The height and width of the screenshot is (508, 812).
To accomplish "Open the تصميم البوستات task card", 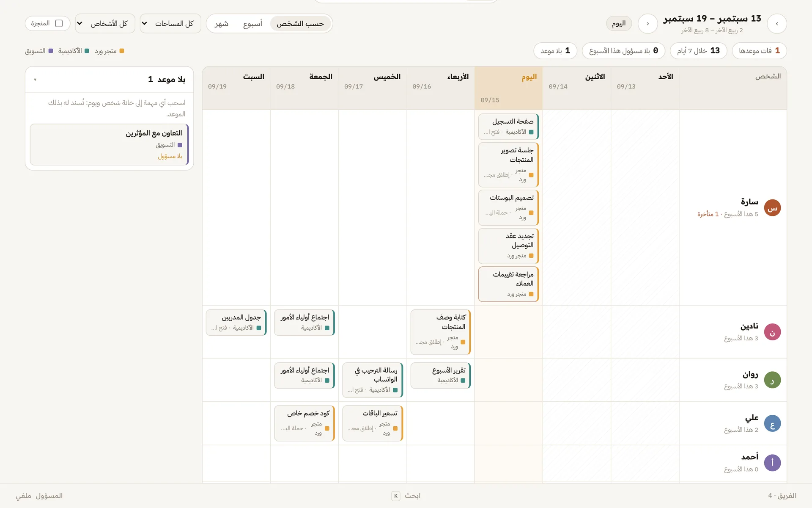I will (508, 207).
